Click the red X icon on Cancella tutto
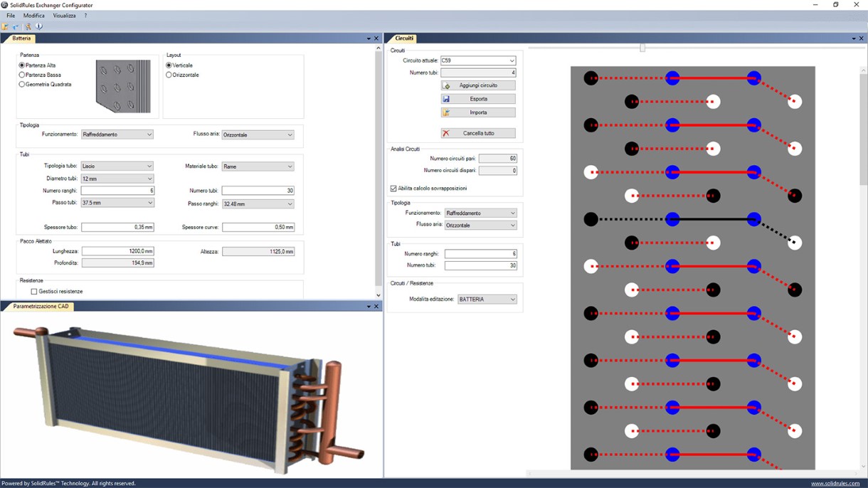This screenshot has height=488, width=868. 446,133
